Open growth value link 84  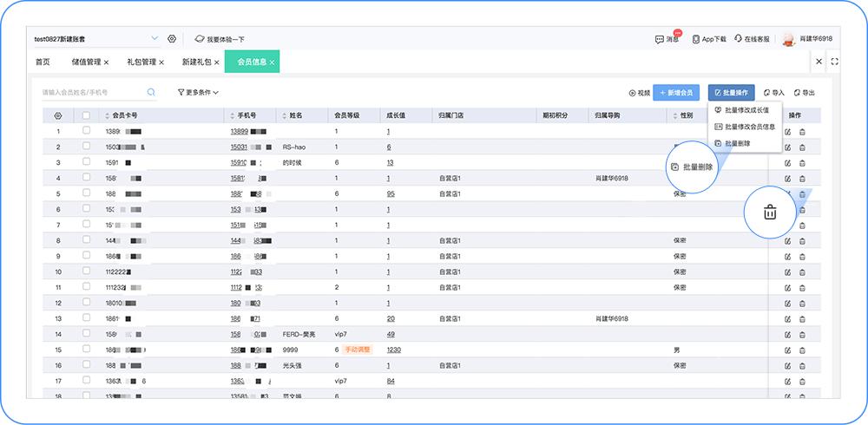[x=391, y=382]
